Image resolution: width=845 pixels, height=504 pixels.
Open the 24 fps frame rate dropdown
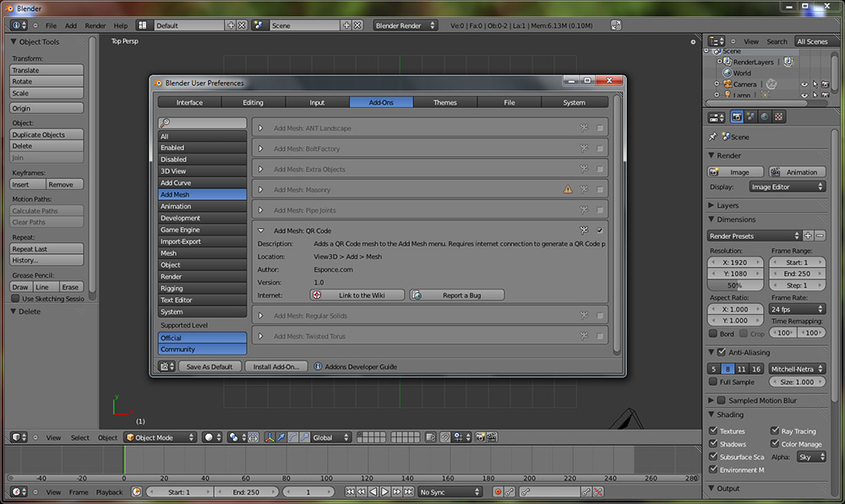point(797,309)
